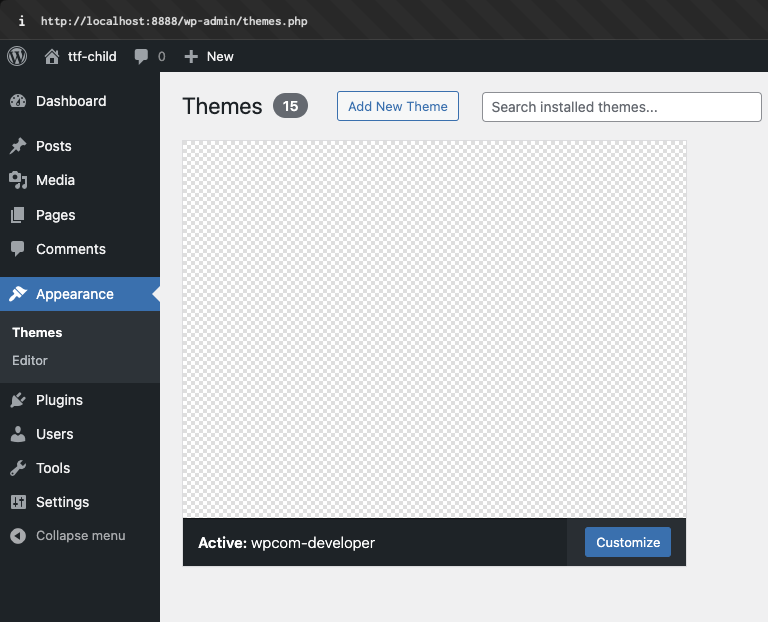
Task: Click the Dashboard gauge icon
Action: pyautogui.click(x=18, y=101)
